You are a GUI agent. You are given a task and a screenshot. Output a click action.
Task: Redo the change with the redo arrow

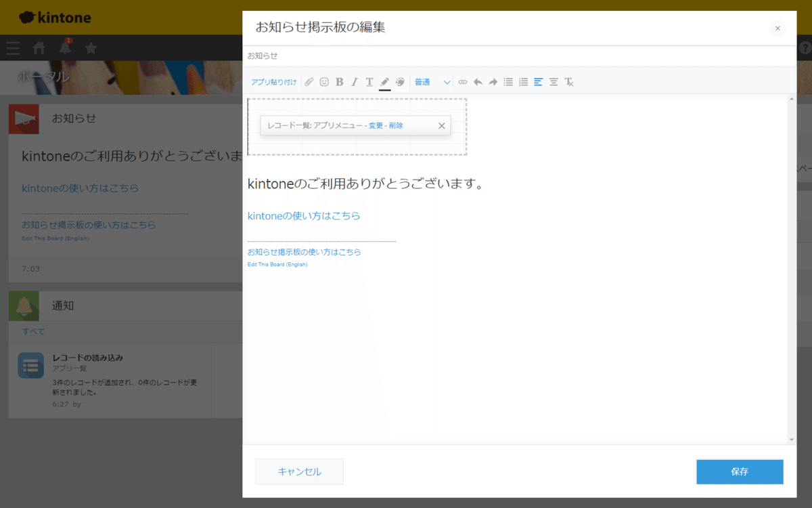493,81
